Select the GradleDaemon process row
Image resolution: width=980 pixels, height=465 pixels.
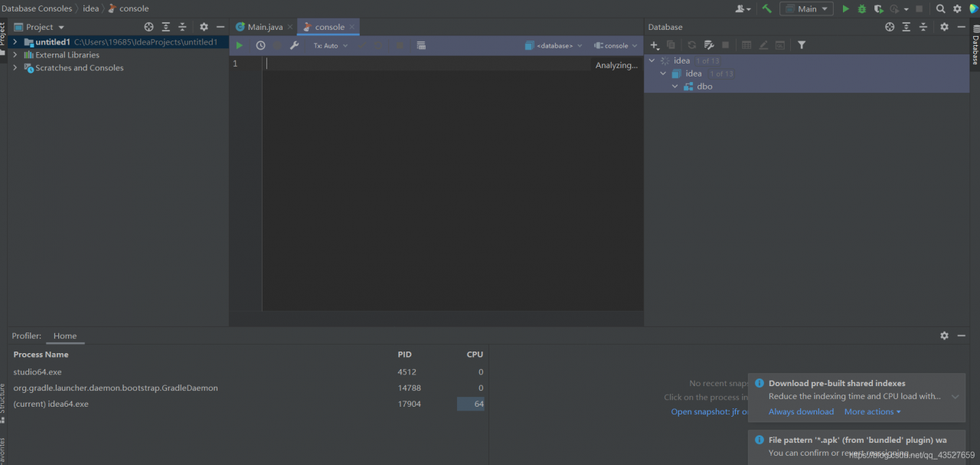tap(249, 388)
